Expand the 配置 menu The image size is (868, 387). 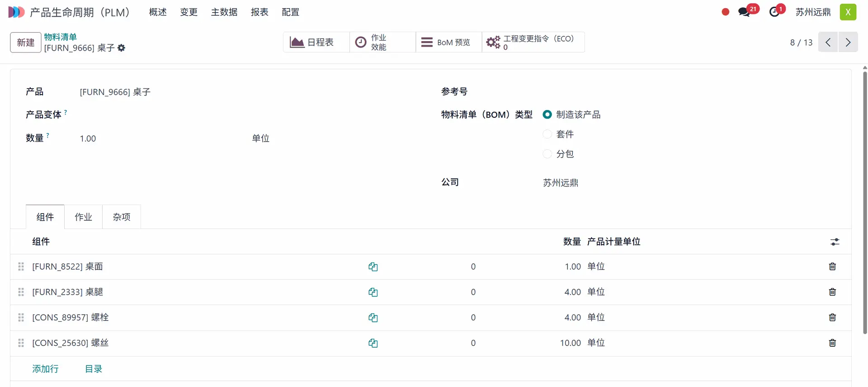[x=290, y=12]
